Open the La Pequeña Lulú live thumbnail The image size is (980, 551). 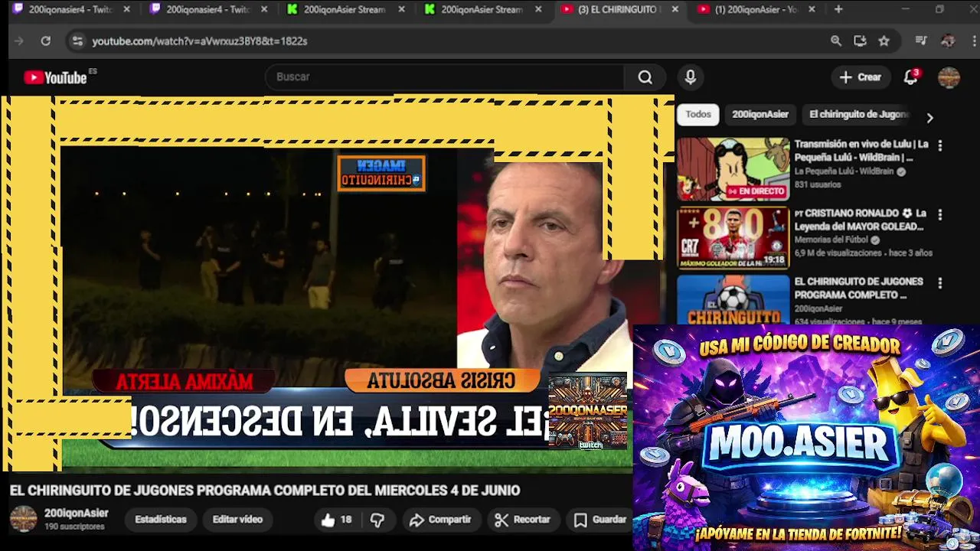733,169
